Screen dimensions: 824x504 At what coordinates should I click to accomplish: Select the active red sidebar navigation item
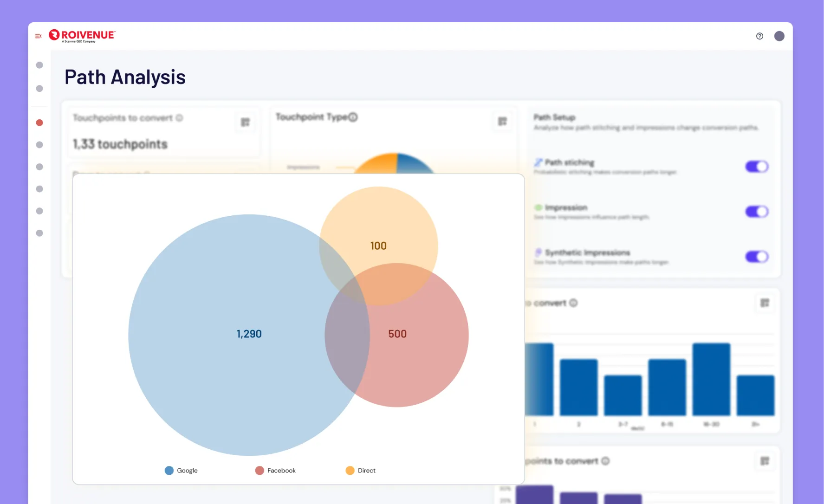[39, 123]
